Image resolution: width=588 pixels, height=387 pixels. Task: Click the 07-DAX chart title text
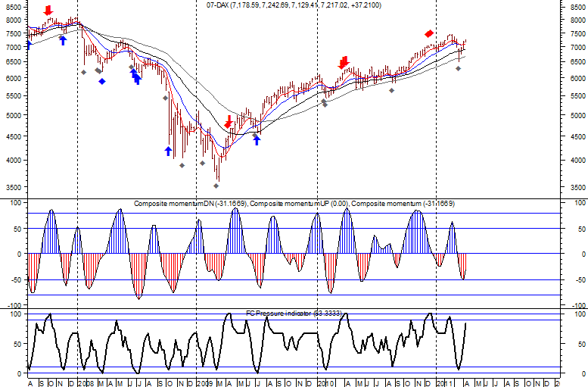pos(294,5)
